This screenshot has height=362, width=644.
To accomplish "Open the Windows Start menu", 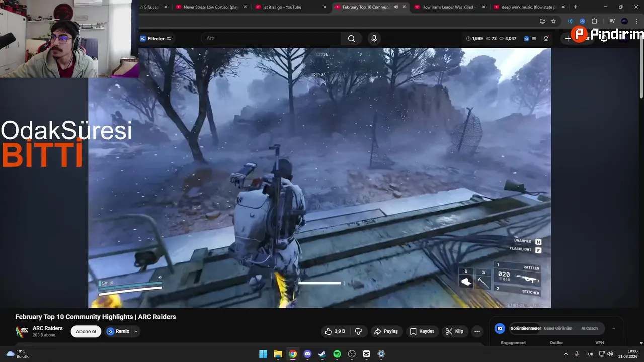I will (x=263, y=354).
